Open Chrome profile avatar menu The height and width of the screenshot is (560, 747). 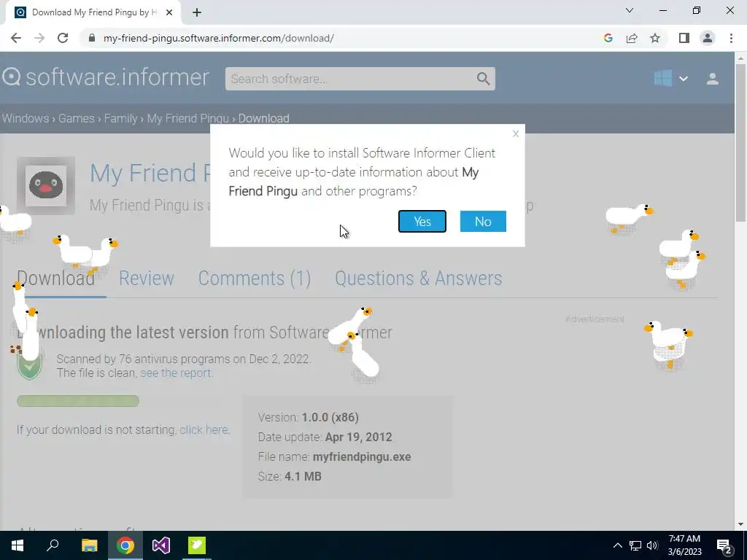[708, 38]
